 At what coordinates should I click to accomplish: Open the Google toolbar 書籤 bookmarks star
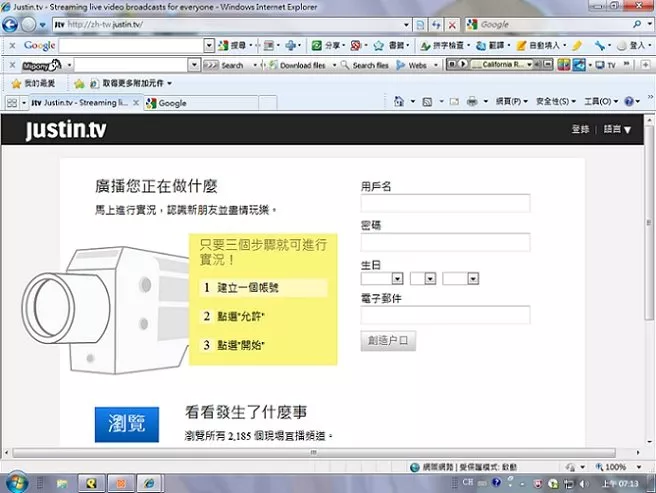click(x=379, y=45)
